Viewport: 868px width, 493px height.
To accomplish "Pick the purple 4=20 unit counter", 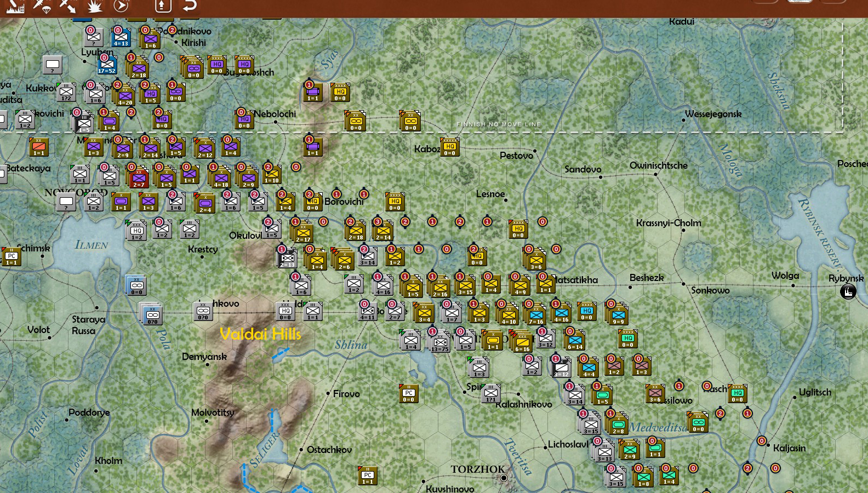I will [125, 96].
